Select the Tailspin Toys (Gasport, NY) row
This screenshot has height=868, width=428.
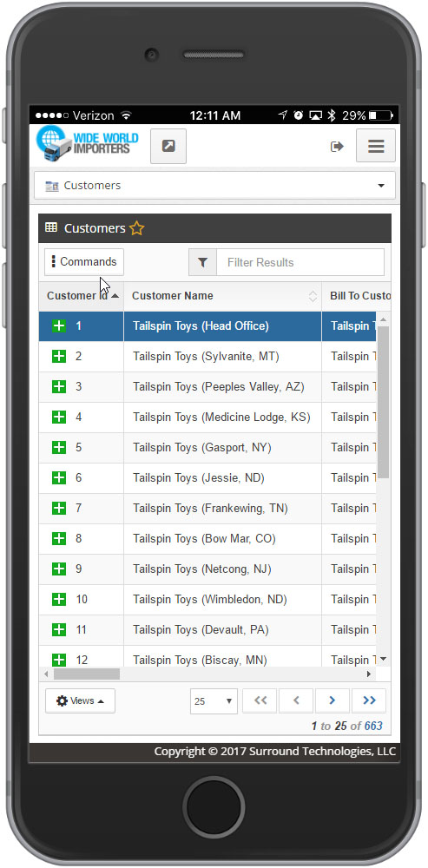[207, 447]
